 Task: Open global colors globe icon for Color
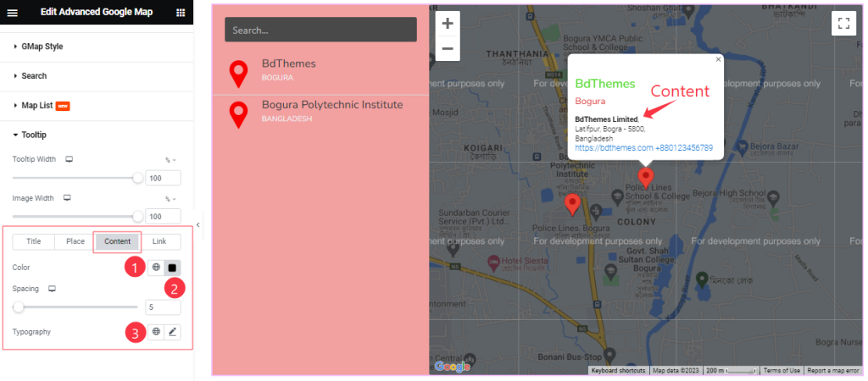point(156,268)
